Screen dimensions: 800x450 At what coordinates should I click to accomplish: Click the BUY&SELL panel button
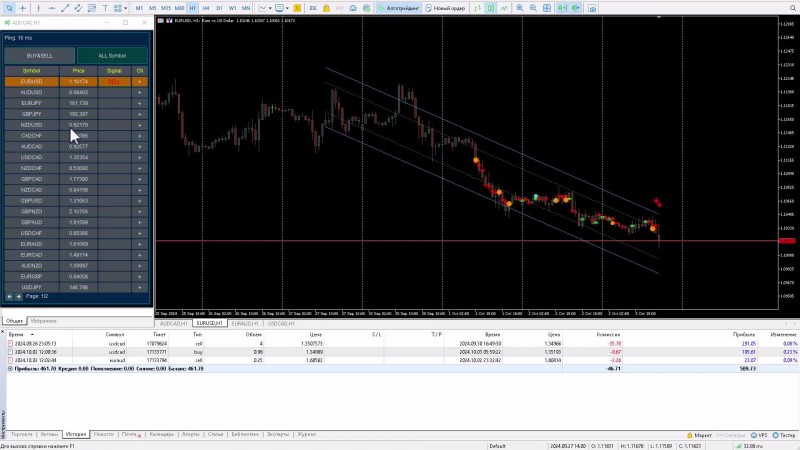coord(40,56)
